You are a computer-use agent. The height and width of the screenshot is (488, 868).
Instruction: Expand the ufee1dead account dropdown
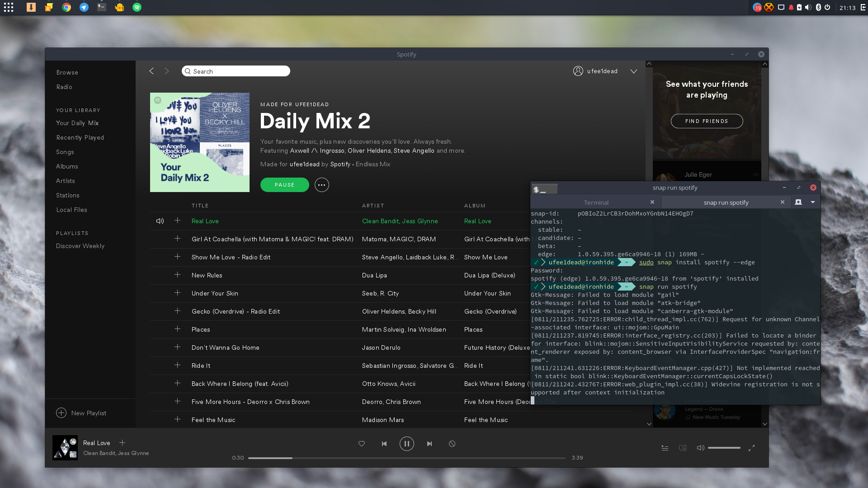(634, 71)
